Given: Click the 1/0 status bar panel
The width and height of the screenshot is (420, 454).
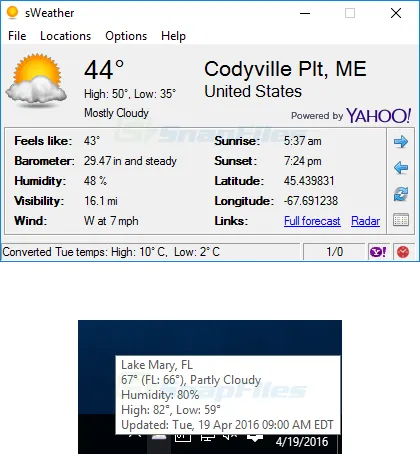Looking at the screenshot, I should (334, 252).
